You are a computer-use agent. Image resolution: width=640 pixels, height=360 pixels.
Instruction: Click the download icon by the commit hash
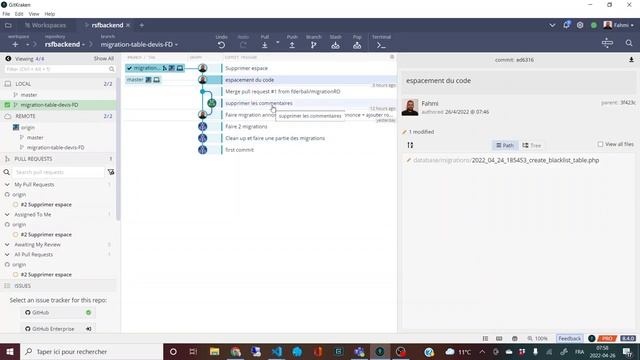tap(631, 60)
